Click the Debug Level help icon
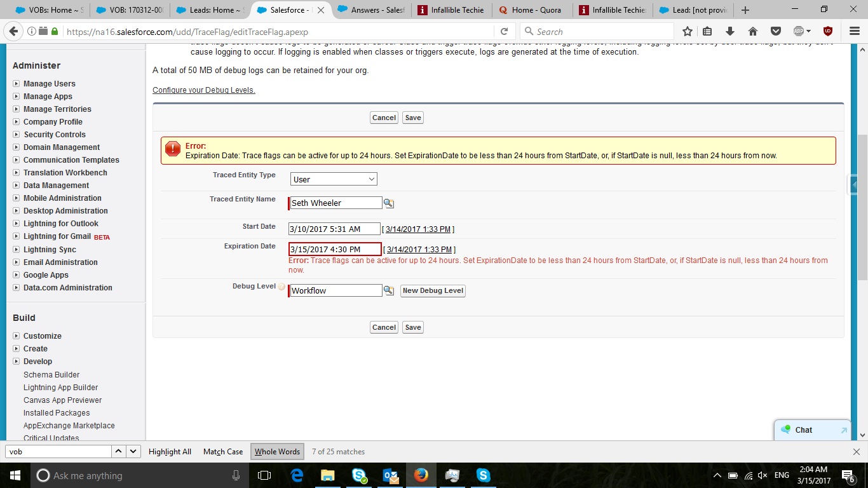868x488 pixels. 281,287
